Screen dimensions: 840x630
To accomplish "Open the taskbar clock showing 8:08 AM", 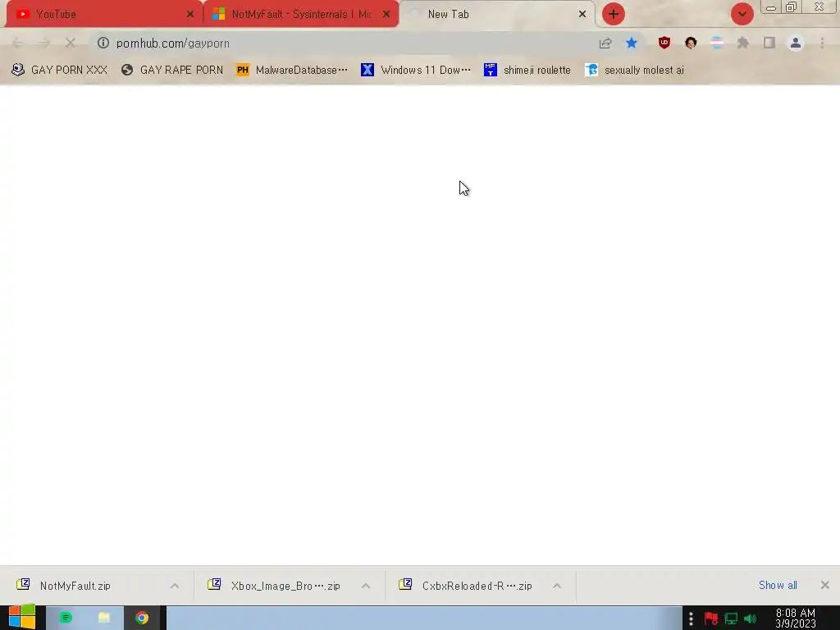I will click(796, 619).
